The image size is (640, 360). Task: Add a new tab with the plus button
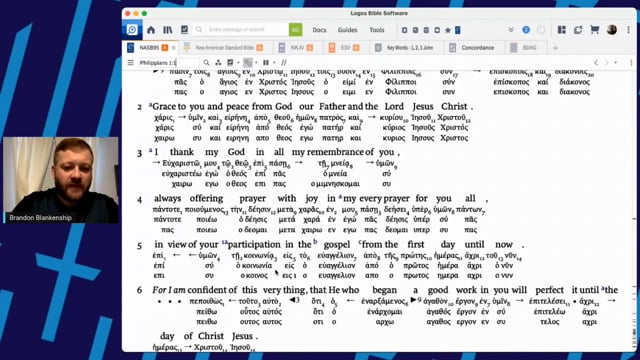[x=555, y=48]
